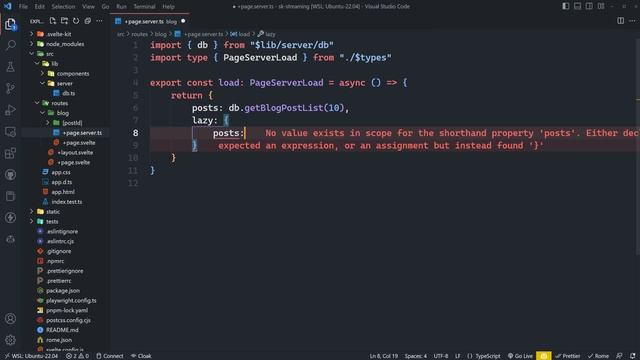Image resolution: width=640 pixels, height=360 pixels.
Task: Open the File menu
Action: click(23, 7)
